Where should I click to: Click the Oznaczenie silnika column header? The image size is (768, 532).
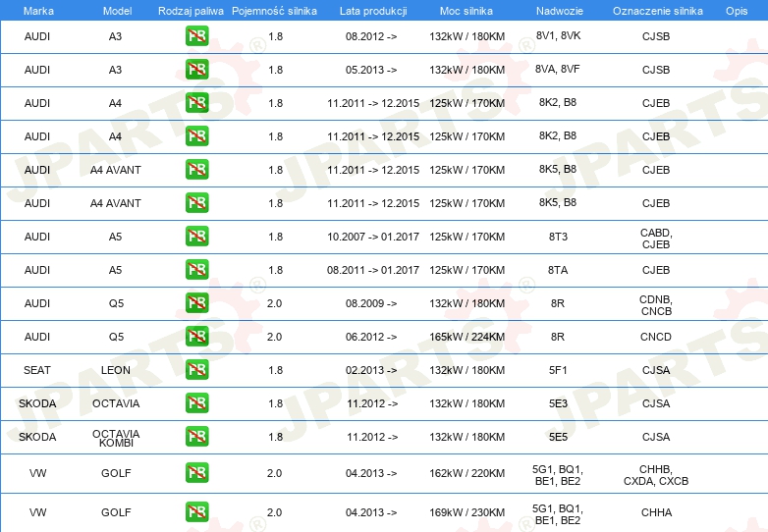tap(658, 11)
